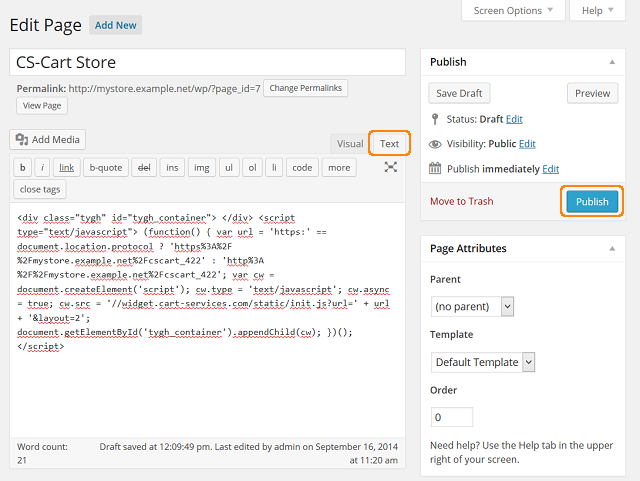The height and width of the screenshot is (481, 640).
Task: Collapse the Page Attributes panel
Action: click(x=612, y=249)
